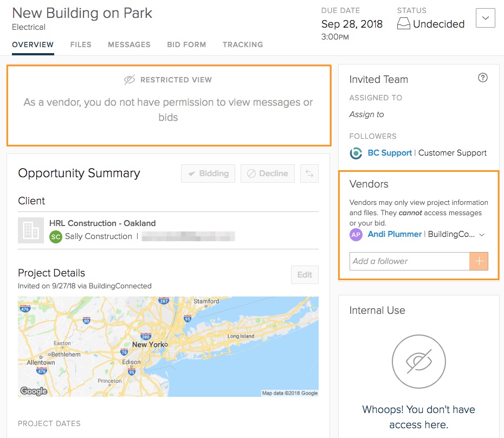The image size is (504, 438).
Task: Click the help question mark icon
Action: [x=482, y=78]
